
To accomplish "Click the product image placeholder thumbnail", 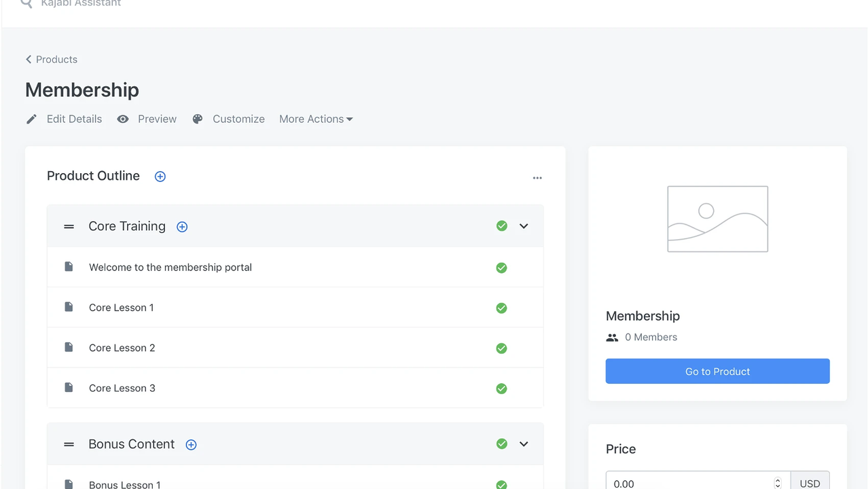I will pyautogui.click(x=717, y=219).
